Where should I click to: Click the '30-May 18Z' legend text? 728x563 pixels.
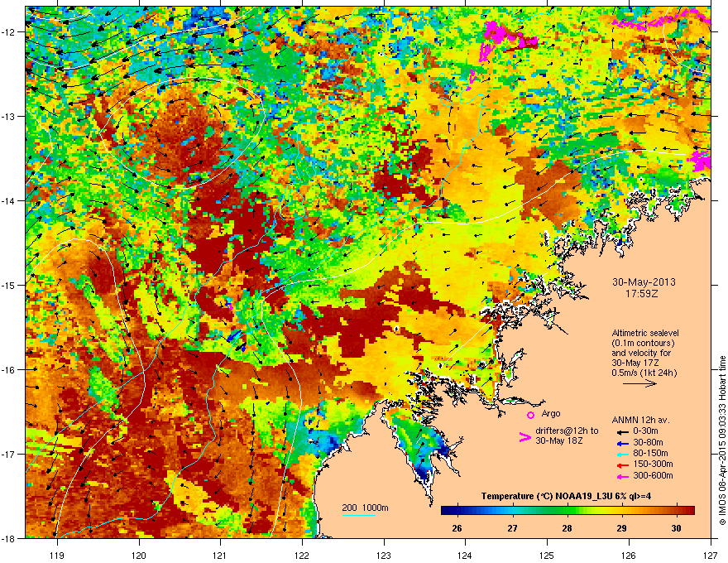(558, 440)
